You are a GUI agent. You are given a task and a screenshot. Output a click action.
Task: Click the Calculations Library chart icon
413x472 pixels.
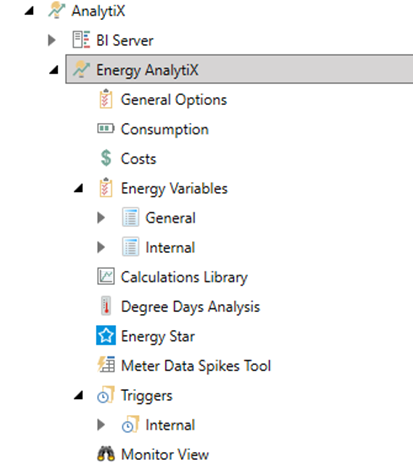click(x=106, y=276)
